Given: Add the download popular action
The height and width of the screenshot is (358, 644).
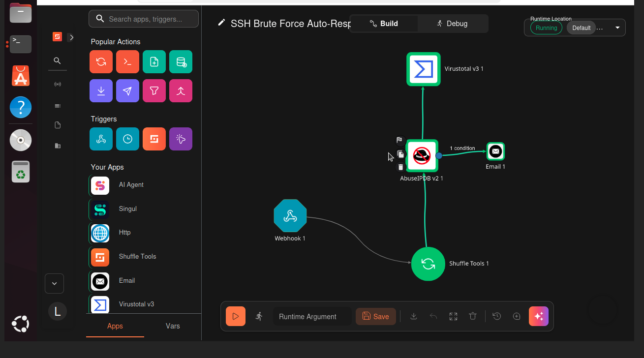Looking at the screenshot, I should click(101, 91).
